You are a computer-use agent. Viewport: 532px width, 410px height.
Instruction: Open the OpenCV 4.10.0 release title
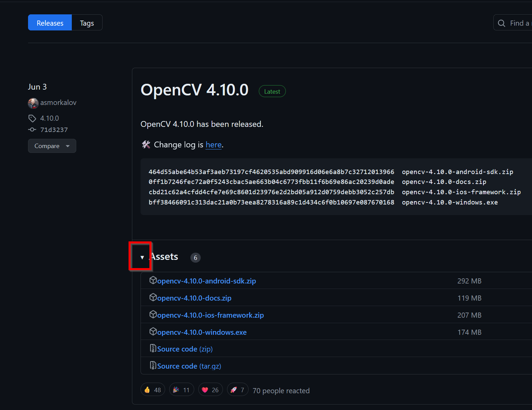click(195, 90)
